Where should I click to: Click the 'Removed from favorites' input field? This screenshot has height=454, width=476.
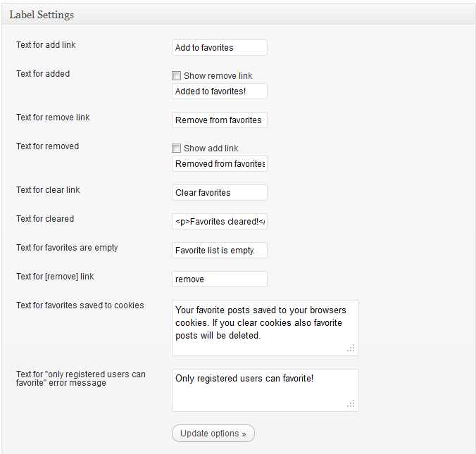[x=219, y=164]
